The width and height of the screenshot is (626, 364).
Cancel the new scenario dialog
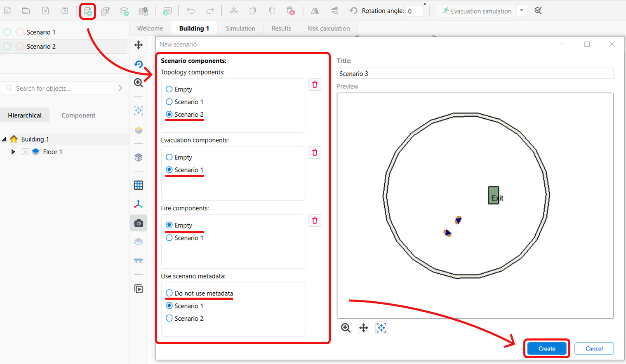[594, 348]
